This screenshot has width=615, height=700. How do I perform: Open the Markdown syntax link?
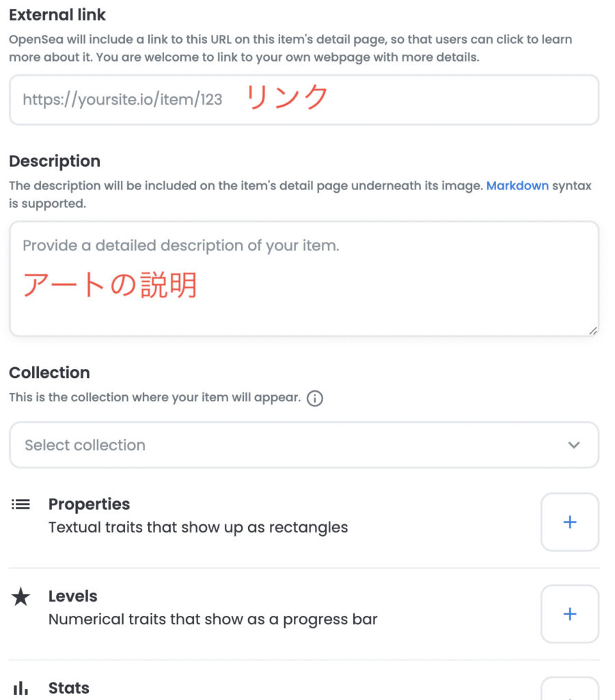(517, 185)
